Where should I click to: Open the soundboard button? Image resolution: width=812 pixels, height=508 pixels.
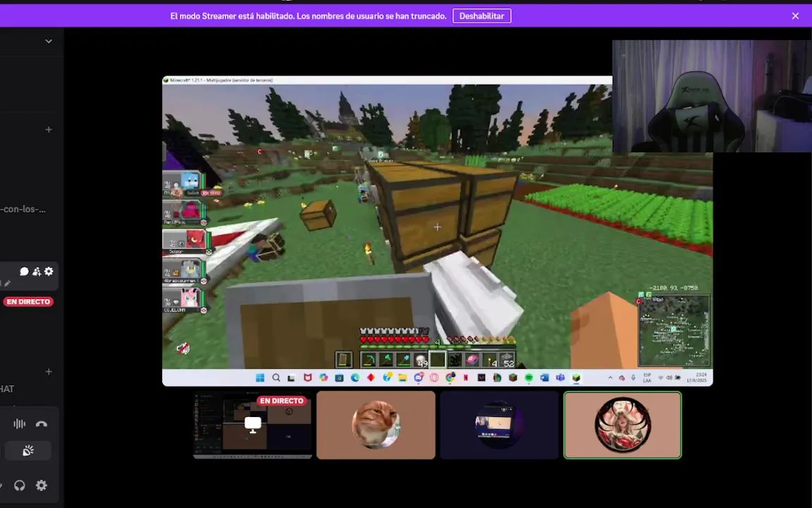(28, 451)
